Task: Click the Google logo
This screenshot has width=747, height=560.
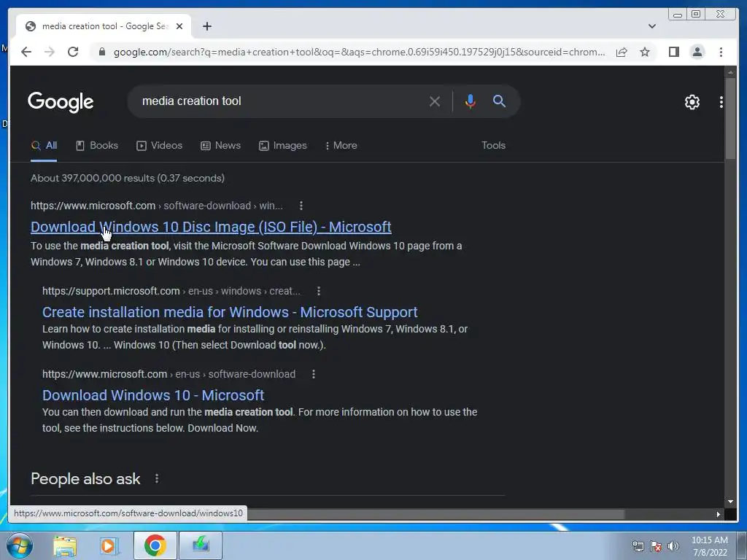Action: [x=61, y=102]
